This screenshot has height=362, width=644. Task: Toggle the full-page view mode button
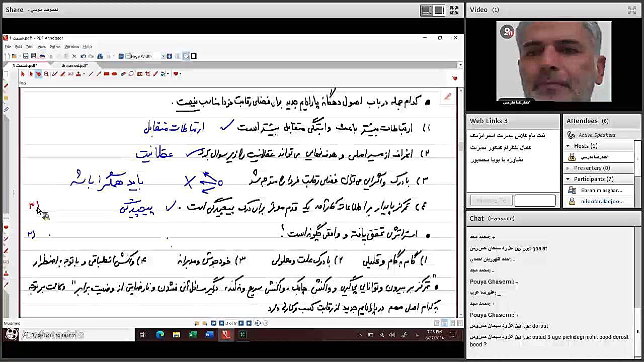(x=194, y=56)
